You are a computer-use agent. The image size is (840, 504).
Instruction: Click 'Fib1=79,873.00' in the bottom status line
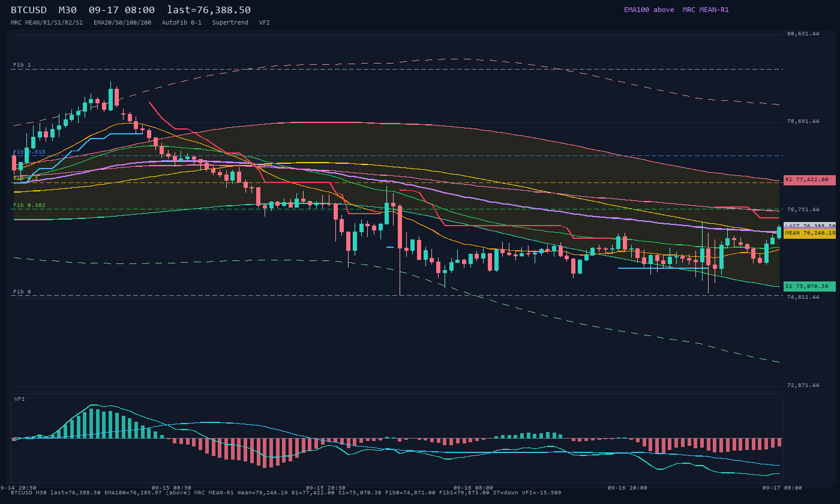(x=464, y=493)
